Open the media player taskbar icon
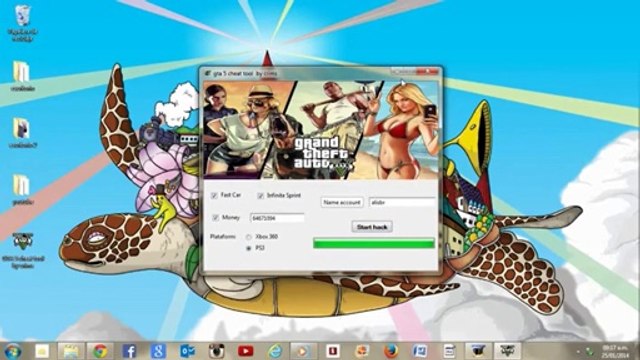This screenshot has height=360, width=640. tap(303, 351)
